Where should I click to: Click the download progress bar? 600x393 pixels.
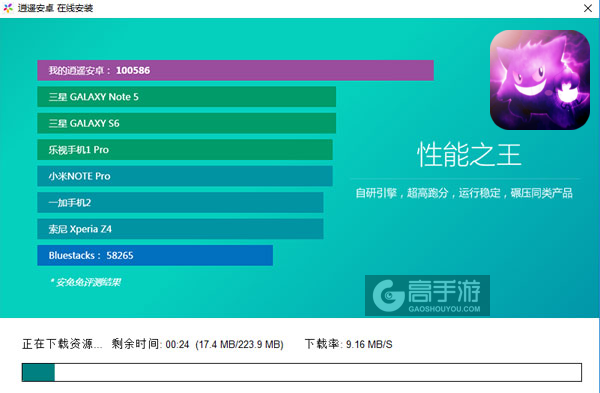coord(302,372)
